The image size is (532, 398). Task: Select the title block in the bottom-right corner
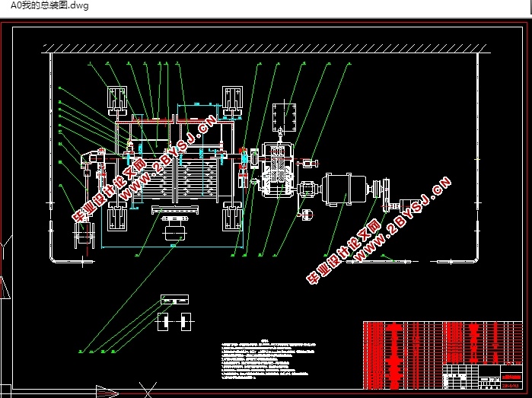click(483, 377)
